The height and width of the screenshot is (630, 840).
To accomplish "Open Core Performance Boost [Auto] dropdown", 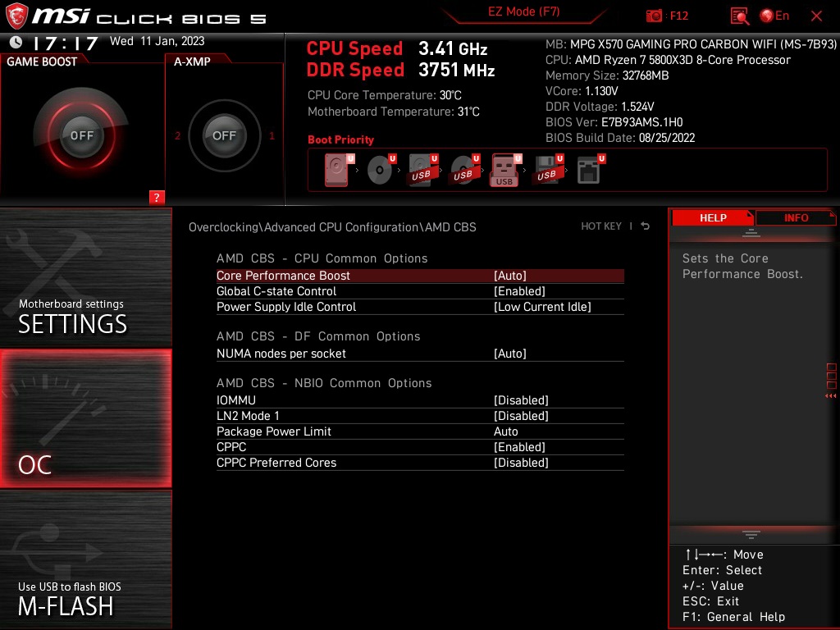I will [510, 276].
